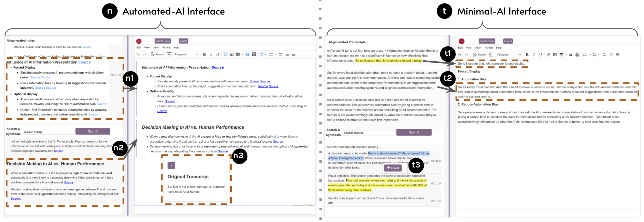Image resolution: width=644 pixels, height=222 pixels.
Task: Open Paragraph style dropdown in Automated-AI editor
Action: pyautogui.click(x=186, y=54)
